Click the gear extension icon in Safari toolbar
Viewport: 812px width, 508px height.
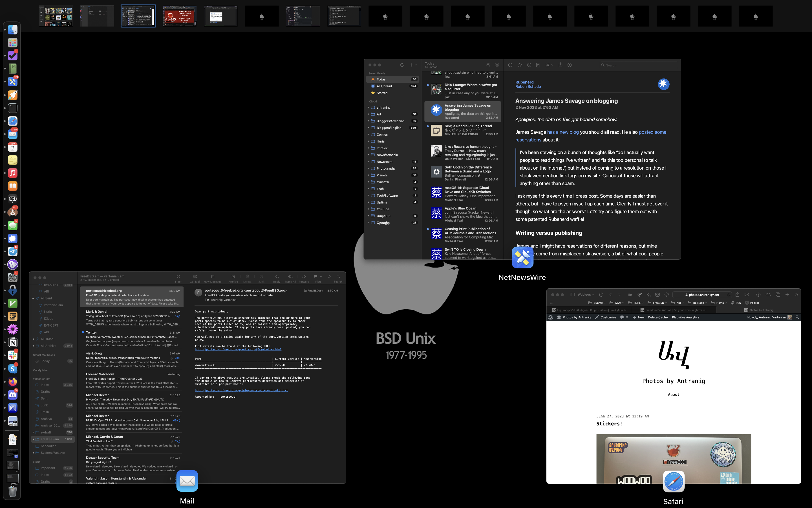(667, 295)
